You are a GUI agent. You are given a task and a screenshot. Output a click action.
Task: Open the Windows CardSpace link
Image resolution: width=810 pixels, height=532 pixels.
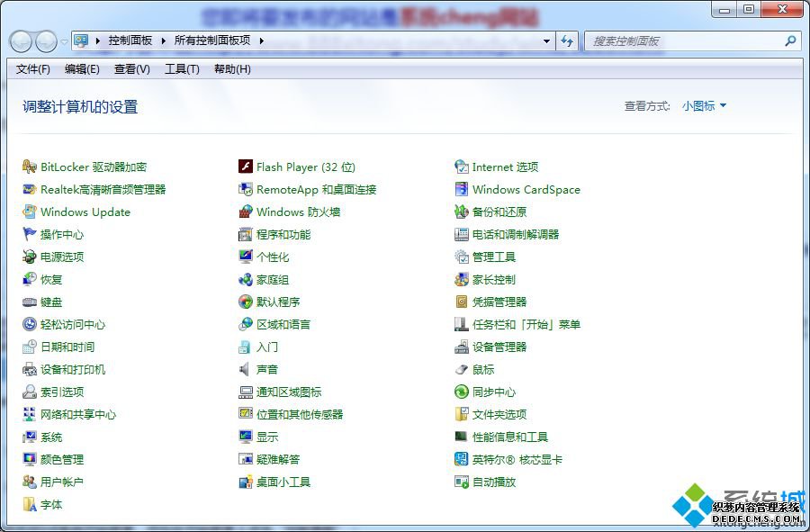click(526, 190)
